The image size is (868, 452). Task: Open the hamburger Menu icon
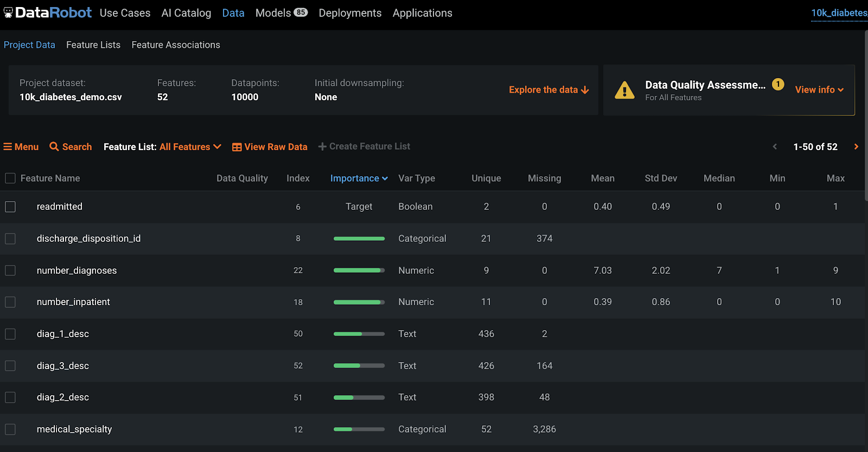click(8, 147)
